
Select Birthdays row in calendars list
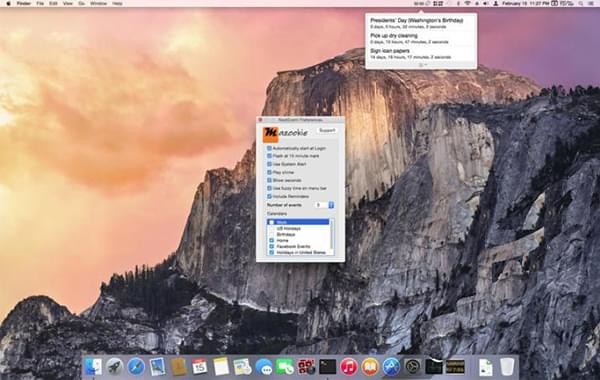tap(298, 234)
